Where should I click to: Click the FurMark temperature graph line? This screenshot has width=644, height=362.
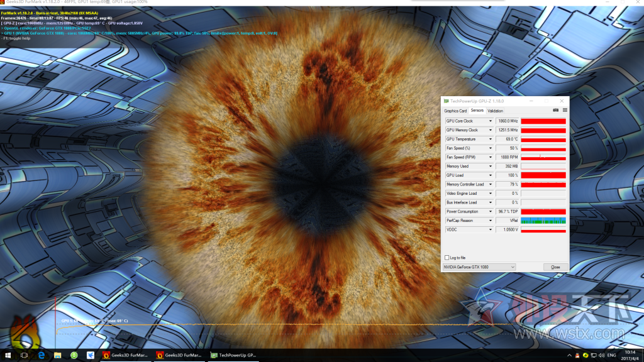click(284, 325)
